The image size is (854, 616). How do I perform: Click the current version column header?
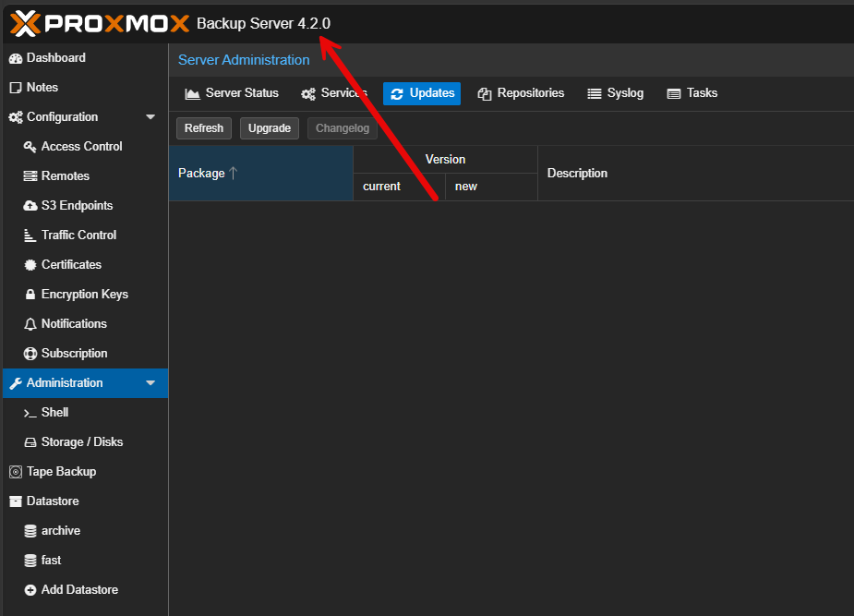(x=399, y=187)
